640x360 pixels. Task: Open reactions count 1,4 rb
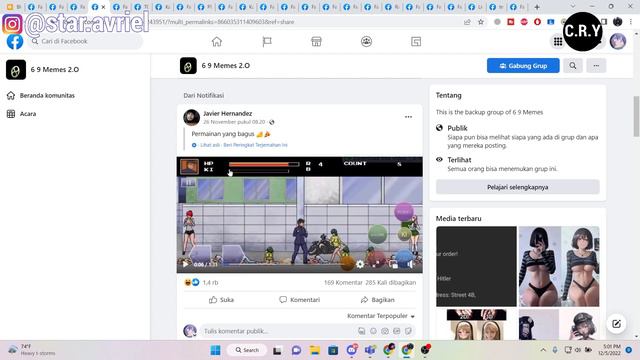(210, 282)
